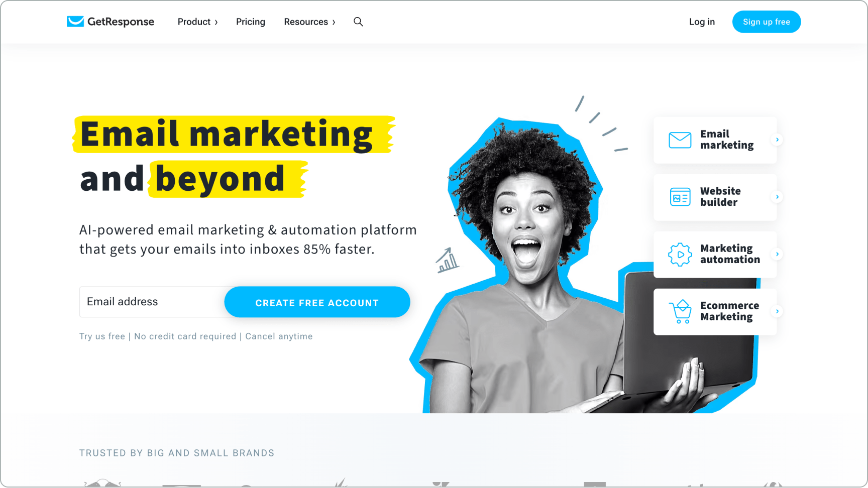Click the Email marketing envelope icon
The width and height of the screenshot is (868, 488).
(x=680, y=140)
